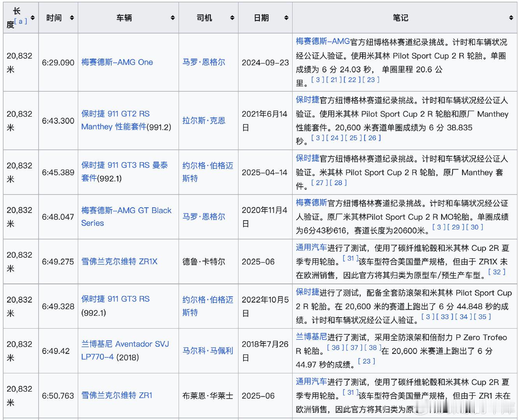Open 兰博基尼 link in Aventador row notes

[311, 337]
